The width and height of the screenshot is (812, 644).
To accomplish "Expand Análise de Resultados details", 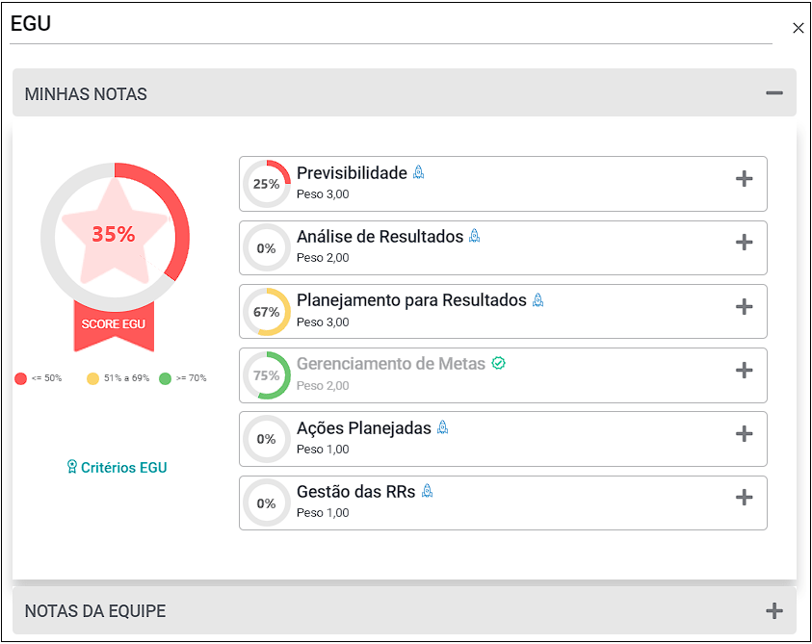I will (745, 243).
